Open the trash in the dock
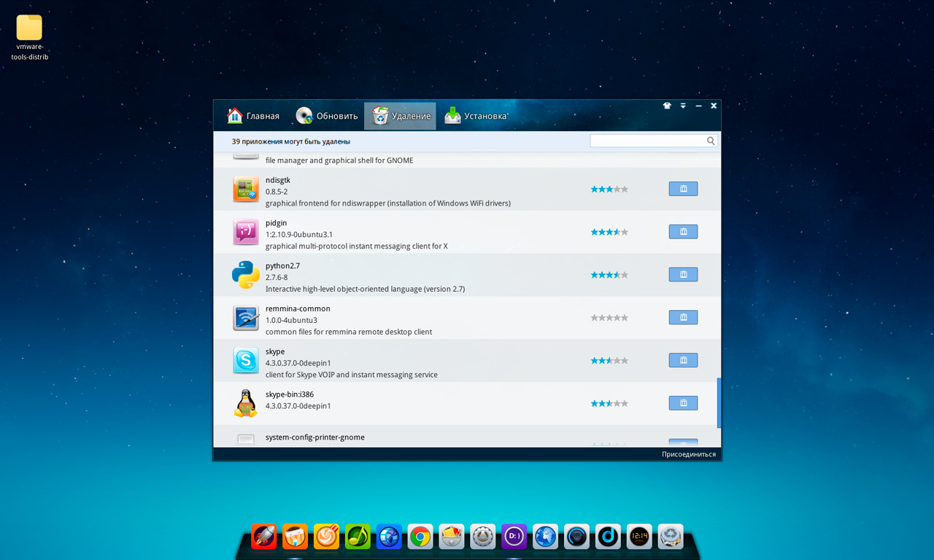 [x=671, y=537]
